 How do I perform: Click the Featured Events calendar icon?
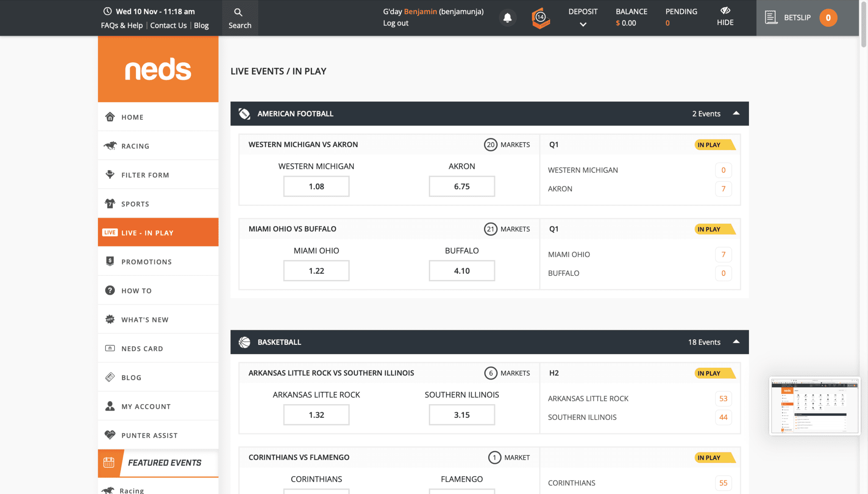[109, 463]
